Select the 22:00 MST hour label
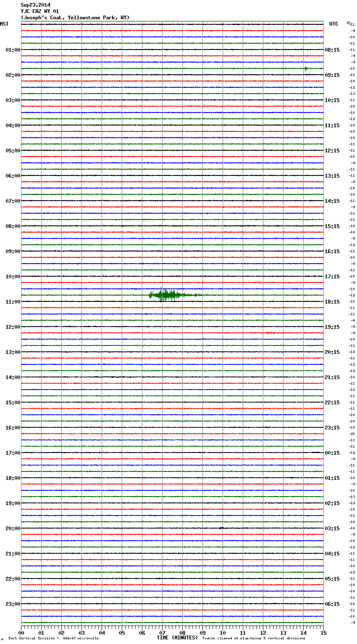The width and height of the screenshot is (357, 644). (13, 579)
